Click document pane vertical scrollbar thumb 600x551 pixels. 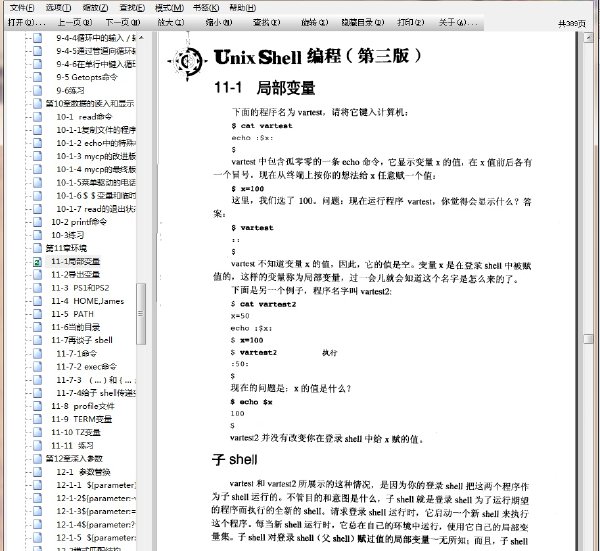(588, 339)
